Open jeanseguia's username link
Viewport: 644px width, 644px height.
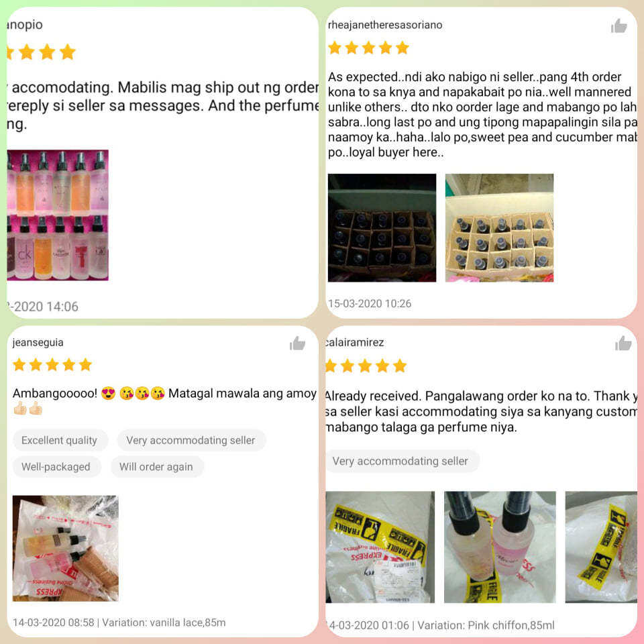pyautogui.click(x=38, y=343)
